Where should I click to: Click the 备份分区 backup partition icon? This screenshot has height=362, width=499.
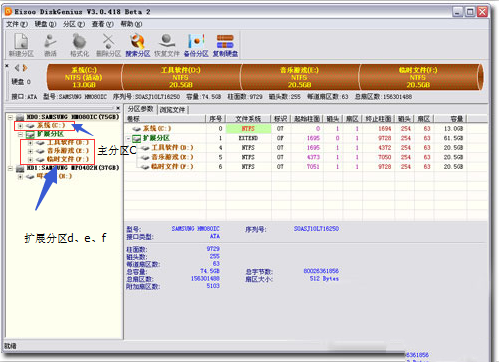196,46
